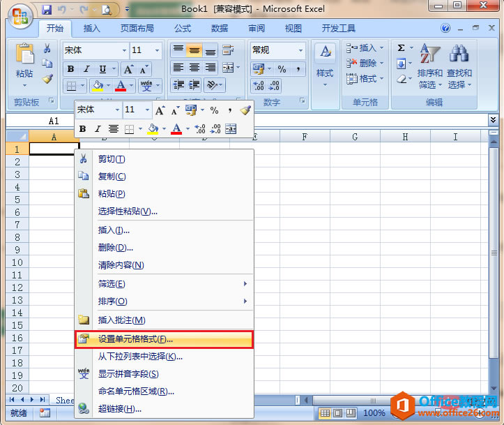
Task: Open number format dropdown 常规
Action: point(301,50)
